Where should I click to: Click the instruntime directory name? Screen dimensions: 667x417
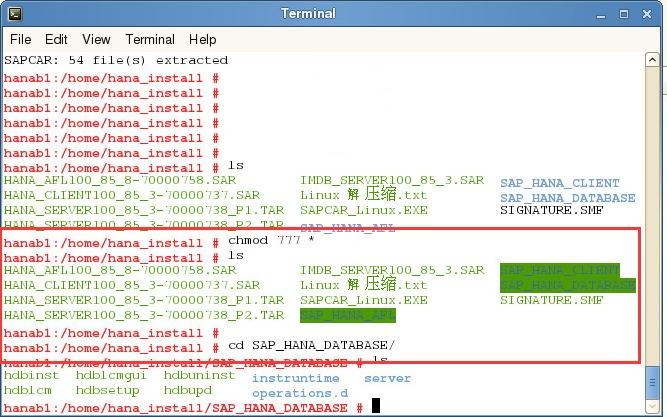[296, 378]
